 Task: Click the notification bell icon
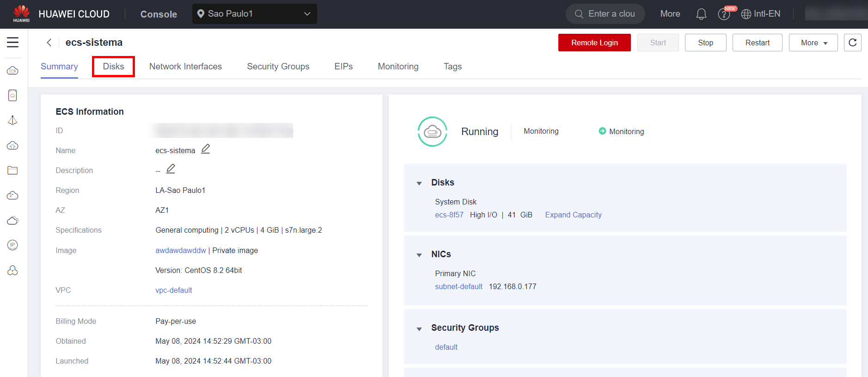701,14
